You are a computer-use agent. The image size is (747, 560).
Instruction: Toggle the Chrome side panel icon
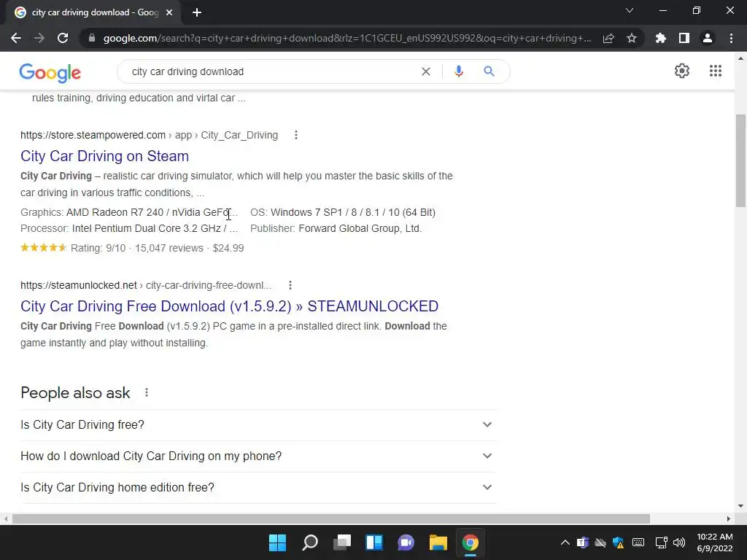point(684,38)
